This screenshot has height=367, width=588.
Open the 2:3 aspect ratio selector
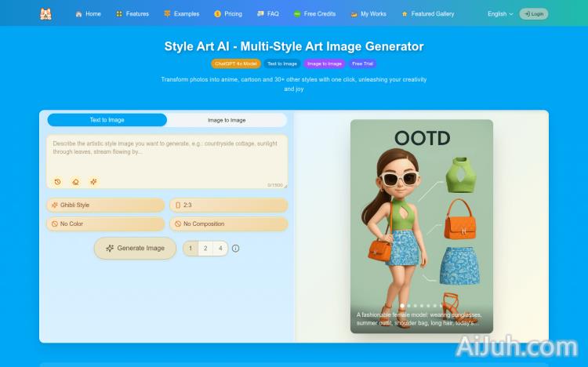pos(229,205)
